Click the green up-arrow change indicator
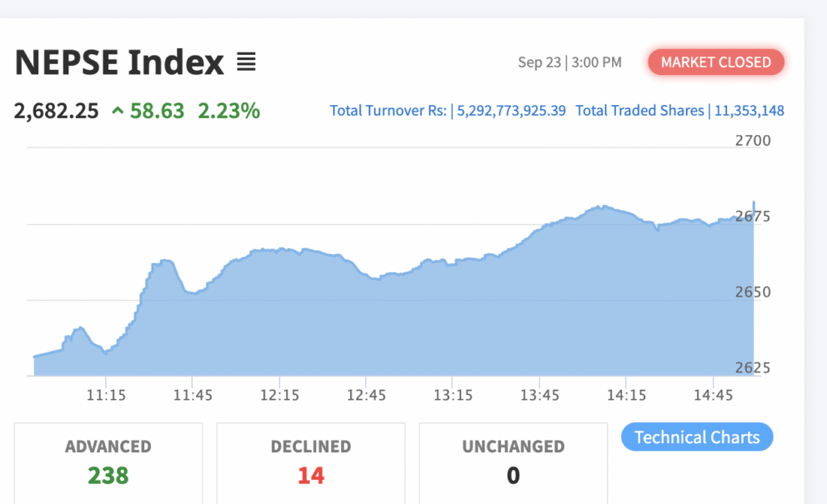The width and height of the screenshot is (827, 504). 118,110
